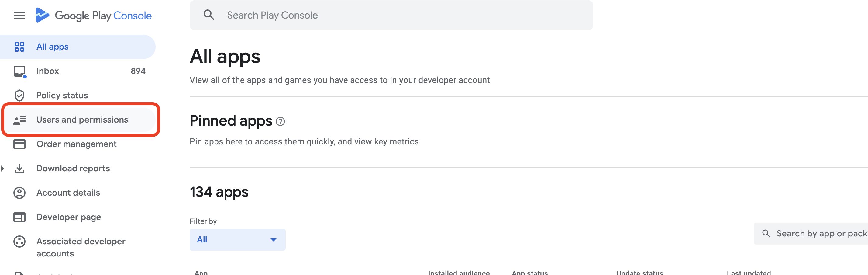The height and width of the screenshot is (275, 868).
Task: Open the Filter by All dropdown
Action: 237,240
